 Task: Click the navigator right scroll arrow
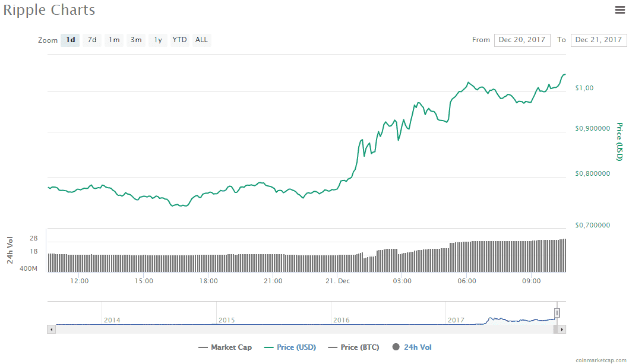(562, 330)
